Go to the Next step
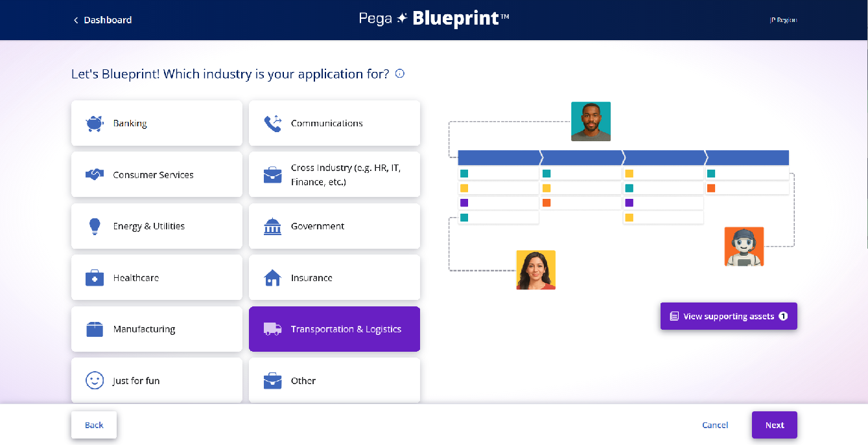The image size is (868, 445). (x=775, y=425)
